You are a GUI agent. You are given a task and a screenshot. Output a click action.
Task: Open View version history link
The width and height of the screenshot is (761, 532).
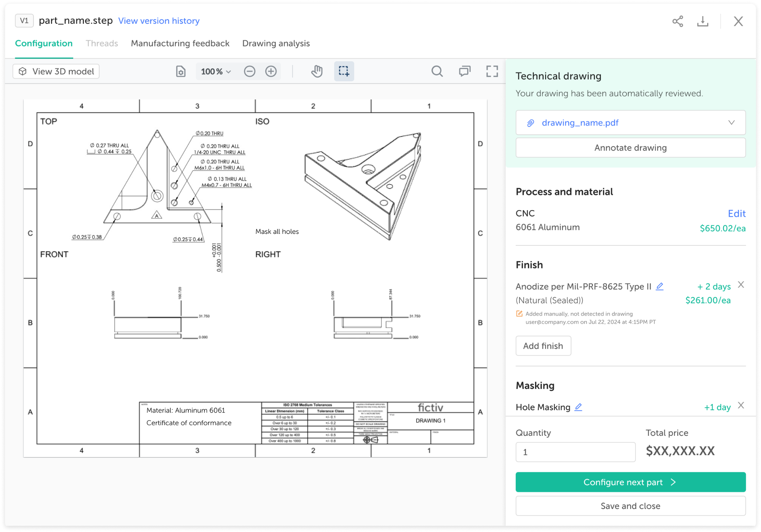click(159, 21)
